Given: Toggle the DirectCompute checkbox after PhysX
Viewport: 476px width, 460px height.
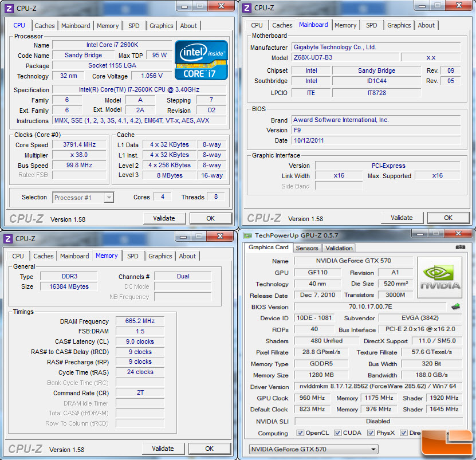Looking at the screenshot, I should tap(404, 433).
